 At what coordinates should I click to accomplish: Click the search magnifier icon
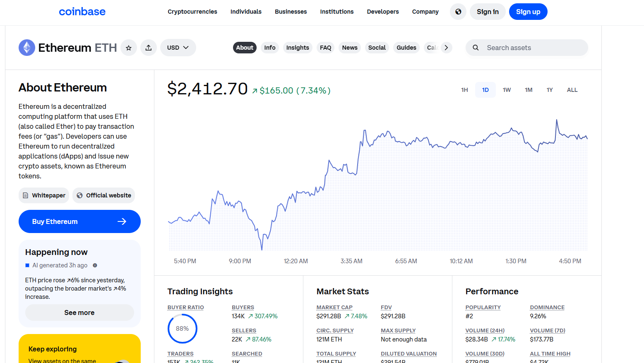(476, 48)
